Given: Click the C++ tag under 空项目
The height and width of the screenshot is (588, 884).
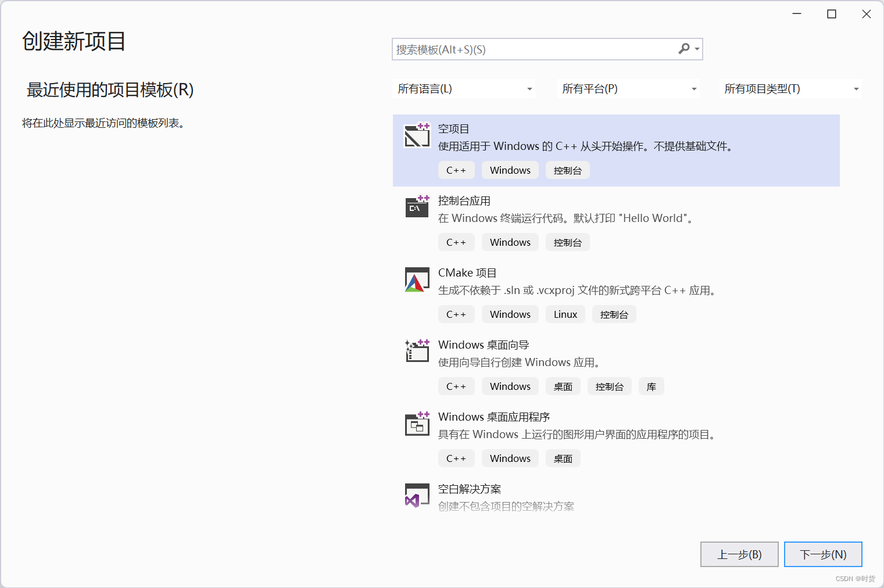Looking at the screenshot, I should (456, 170).
